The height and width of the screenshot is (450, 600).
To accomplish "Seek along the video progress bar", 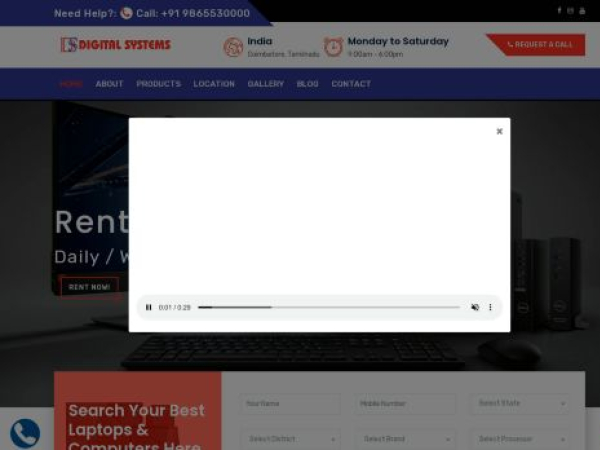I will pos(329,307).
